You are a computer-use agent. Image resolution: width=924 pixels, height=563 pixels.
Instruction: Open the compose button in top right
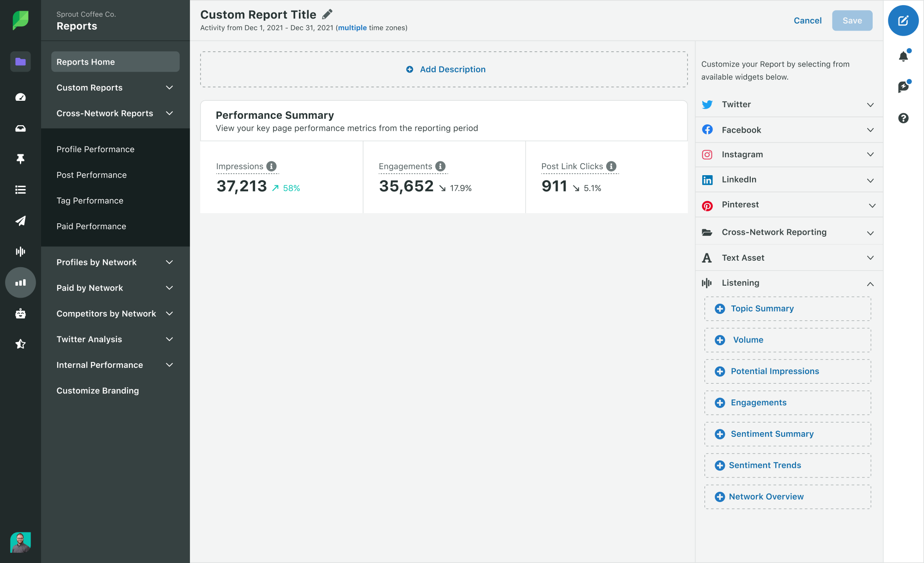click(903, 20)
